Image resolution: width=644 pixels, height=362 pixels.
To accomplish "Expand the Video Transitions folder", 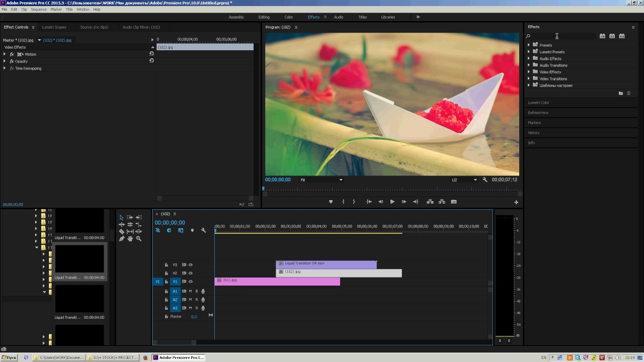I will [x=529, y=78].
